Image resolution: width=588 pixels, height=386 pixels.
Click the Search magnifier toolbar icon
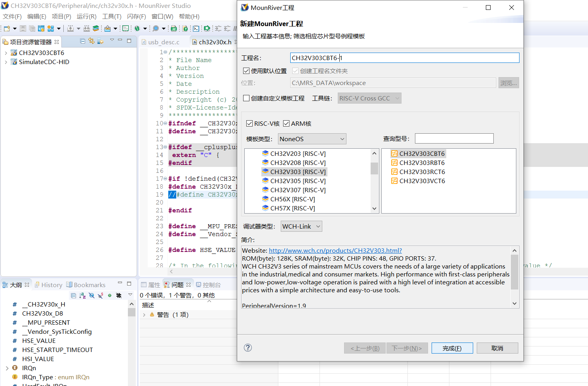(156, 28)
